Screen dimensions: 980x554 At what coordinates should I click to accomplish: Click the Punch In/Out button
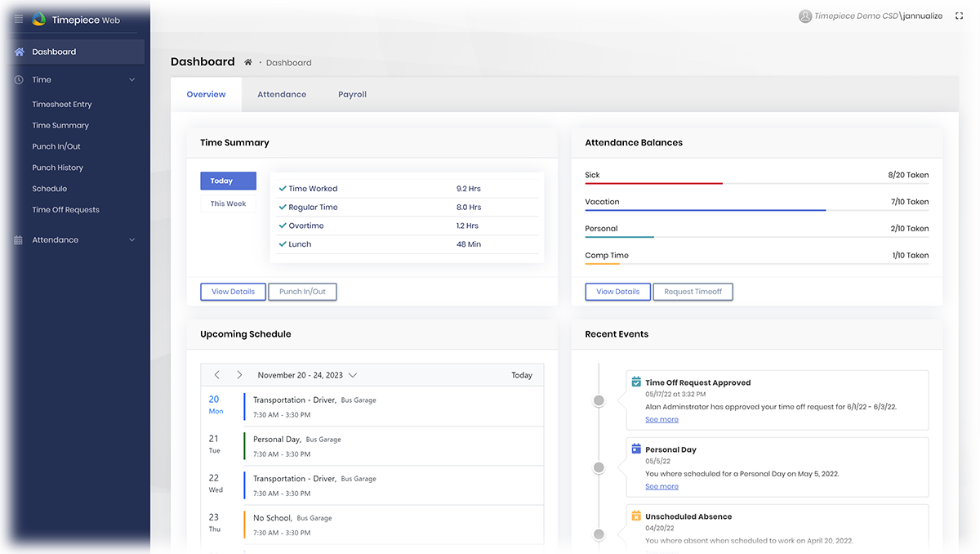tap(302, 292)
